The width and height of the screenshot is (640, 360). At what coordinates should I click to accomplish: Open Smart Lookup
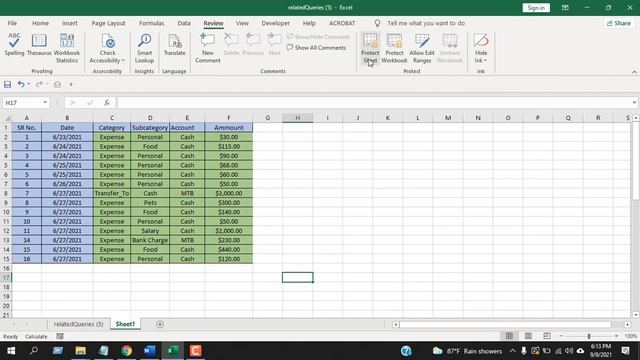(144, 48)
